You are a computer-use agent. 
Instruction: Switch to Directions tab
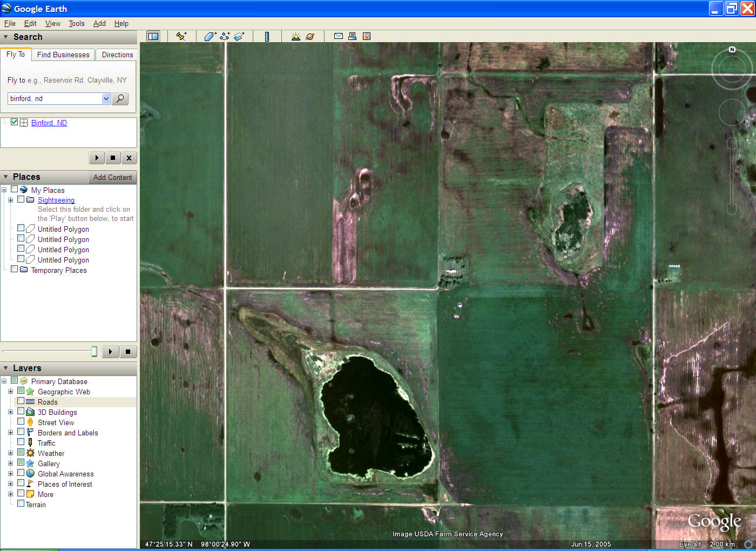click(117, 55)
